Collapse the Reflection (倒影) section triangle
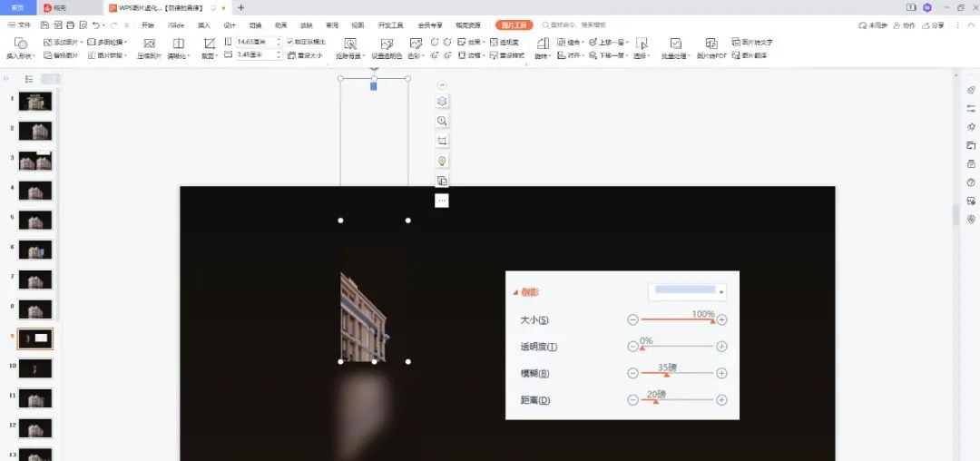The width and height of the screenshot is (980, 461). click(x=515, y=292)
